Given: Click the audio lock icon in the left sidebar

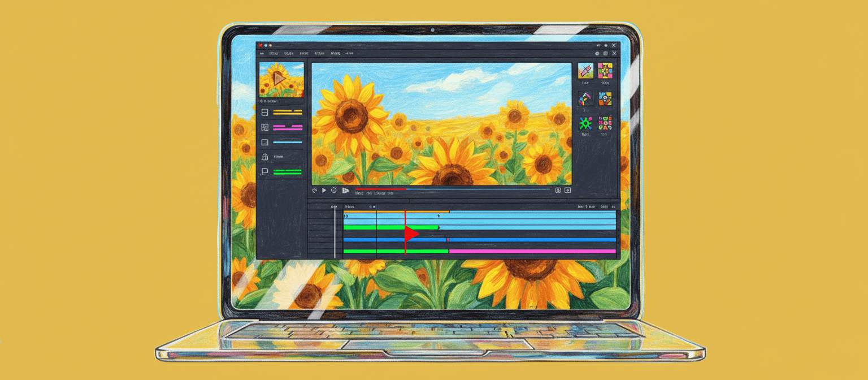Looking at the screenshot, I should [x=264, y=156].
